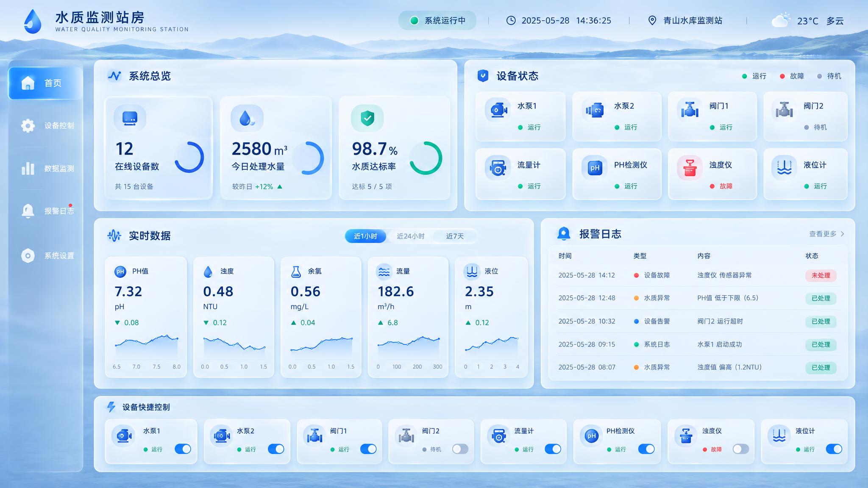Click the 系统运行中 status pill
Viewport: 868px width, 488px height.
coord(437,20)
